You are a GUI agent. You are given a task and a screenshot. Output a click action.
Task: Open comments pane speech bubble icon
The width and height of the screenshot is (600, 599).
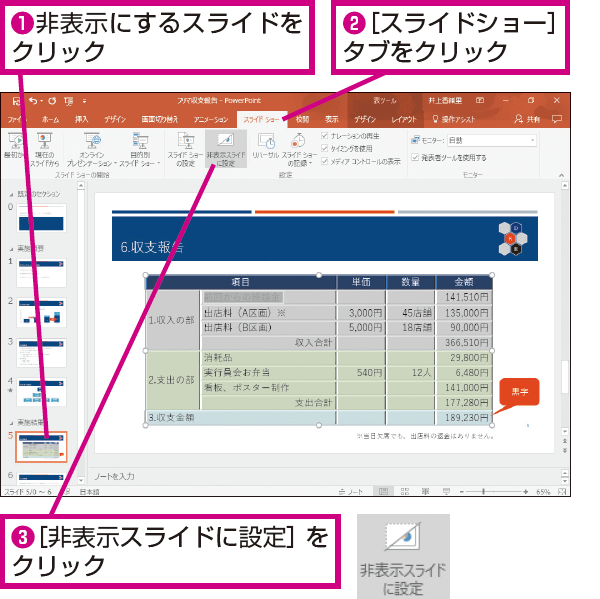[x=557, y=119]
